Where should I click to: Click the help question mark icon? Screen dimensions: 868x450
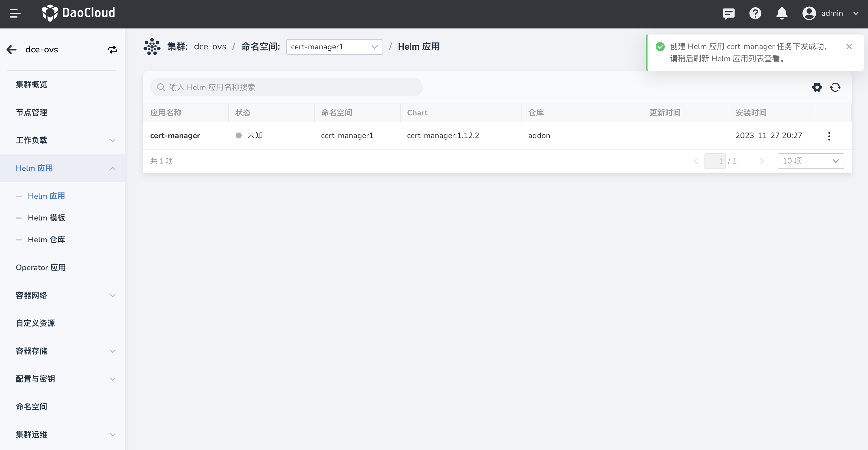coord(755,13)
